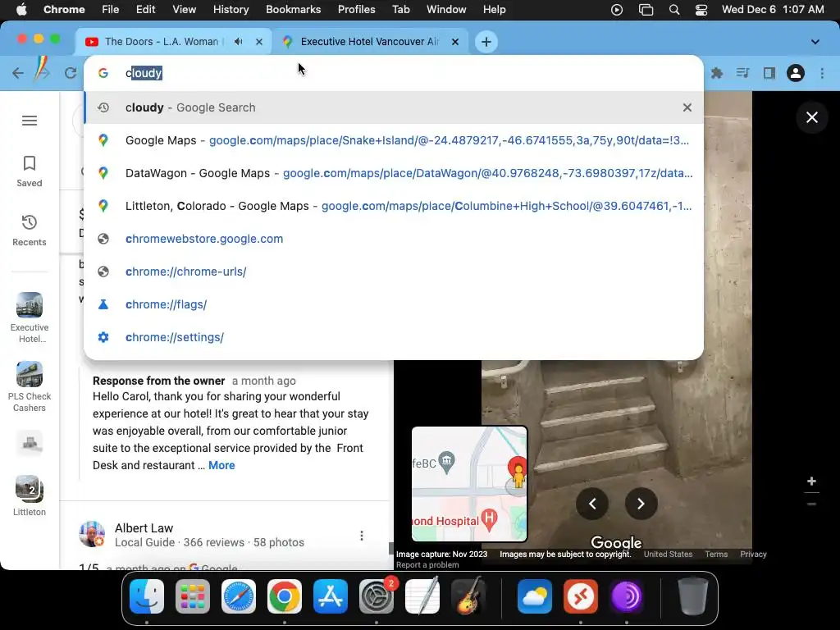Open Safari from the Dock

pyautogui.click(x=239, y=596)
